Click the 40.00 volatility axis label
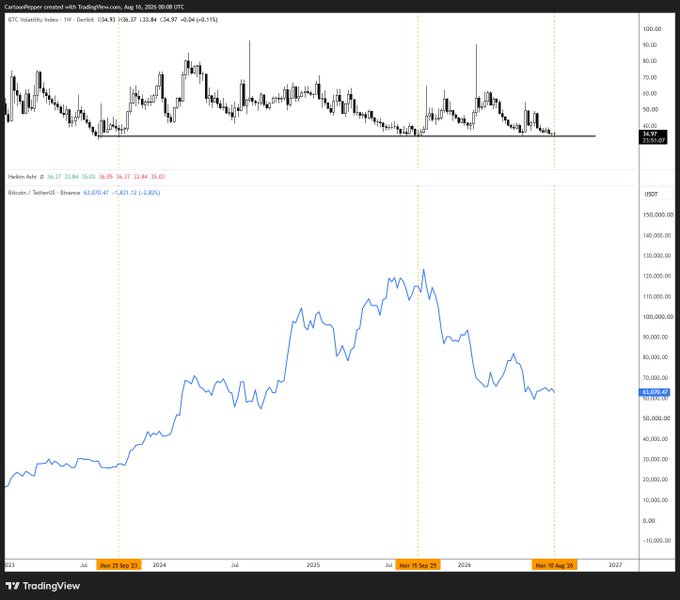 [650, 126]
